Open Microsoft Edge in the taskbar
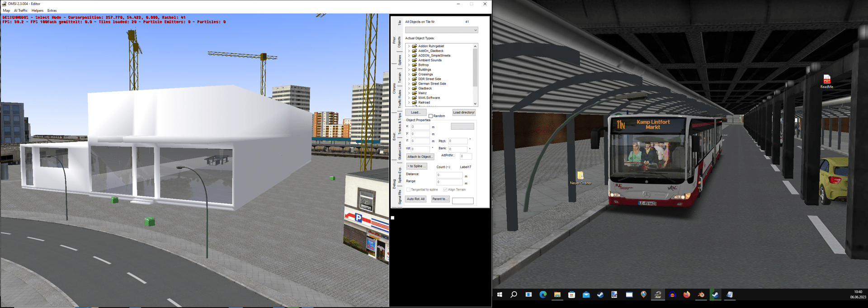868x308 pixels. (543, 294)
